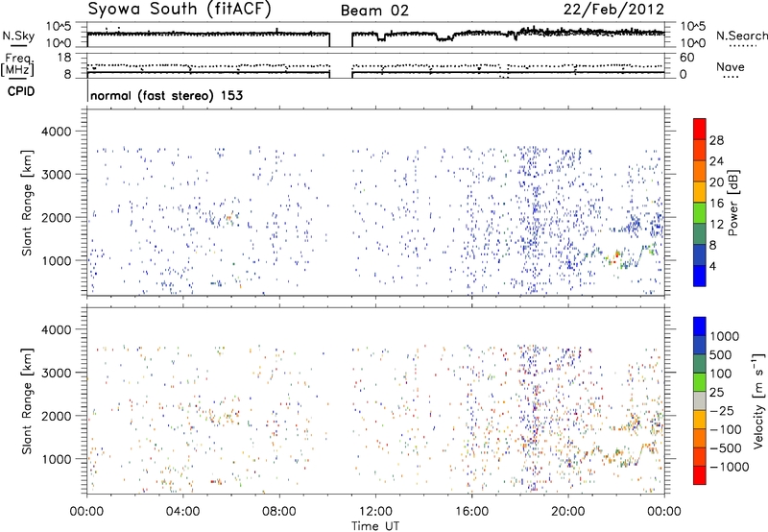Select the "00:00" label at axis start
The width and height of the screenshot is (768, 532).
click(86, 512)
